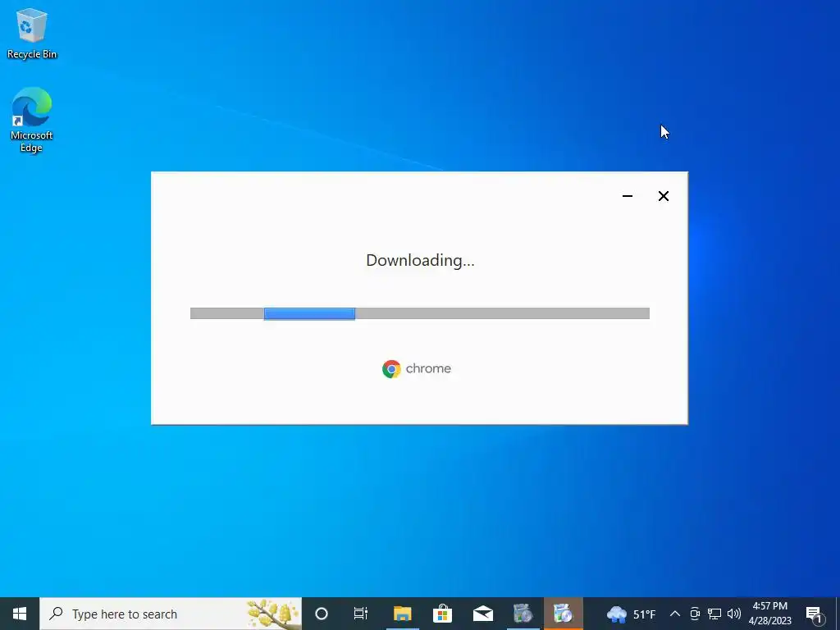840x630 pixels.
Task: Switch to the first installer taskbar icon
Action: click(x=523, y=614)
